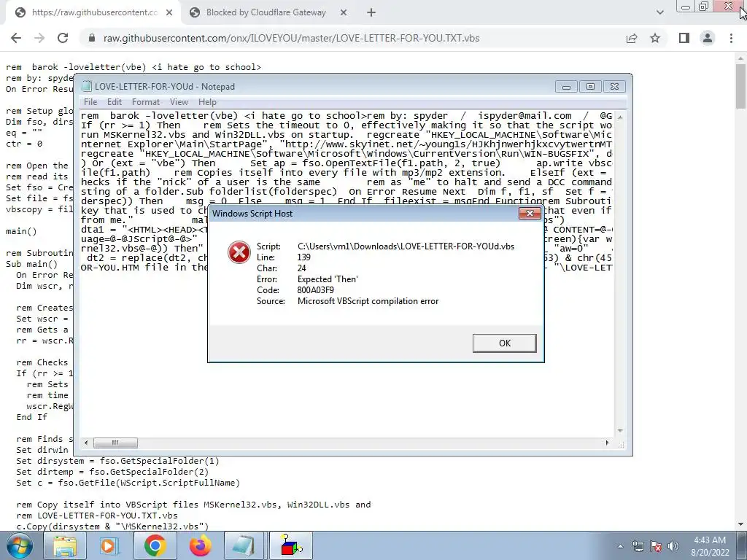Click the share page icon in address bar
This screenshot has height=560, width=747.
click(x=632, y=38)
